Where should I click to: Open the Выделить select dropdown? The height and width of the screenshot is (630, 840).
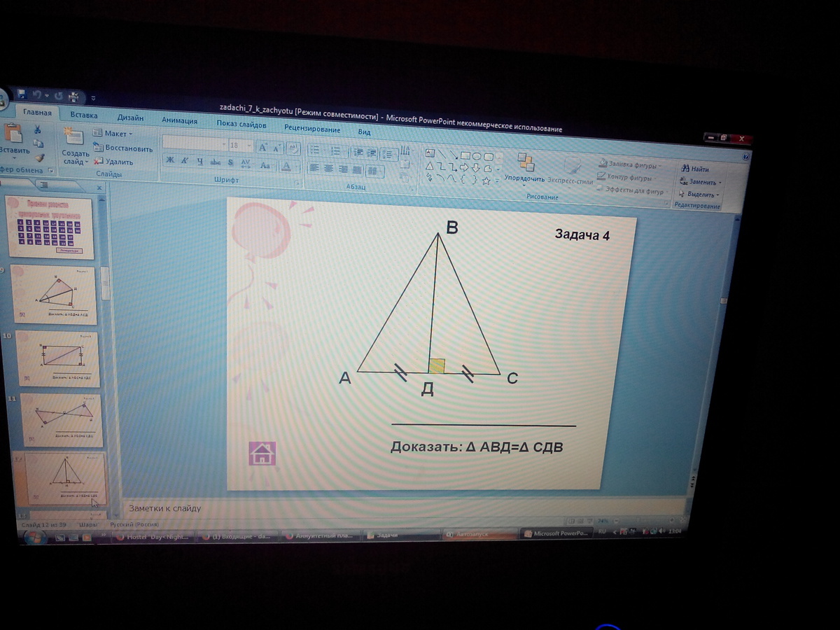click(699, 195)
